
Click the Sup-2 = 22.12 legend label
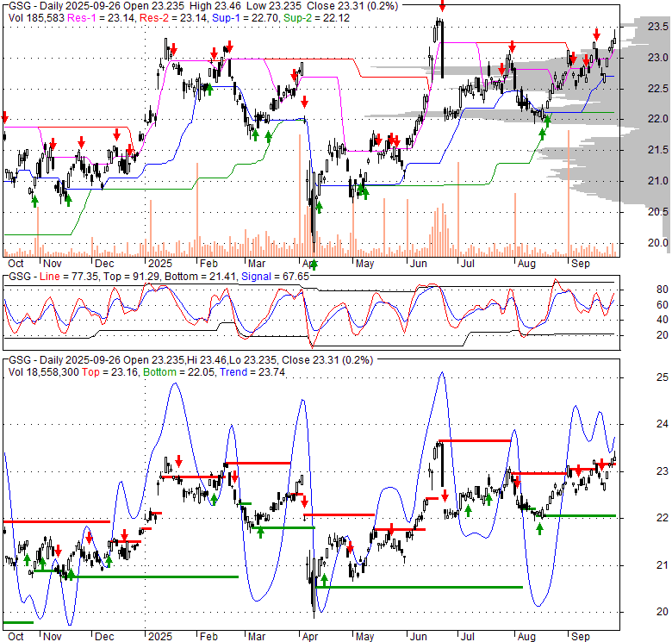316,18
